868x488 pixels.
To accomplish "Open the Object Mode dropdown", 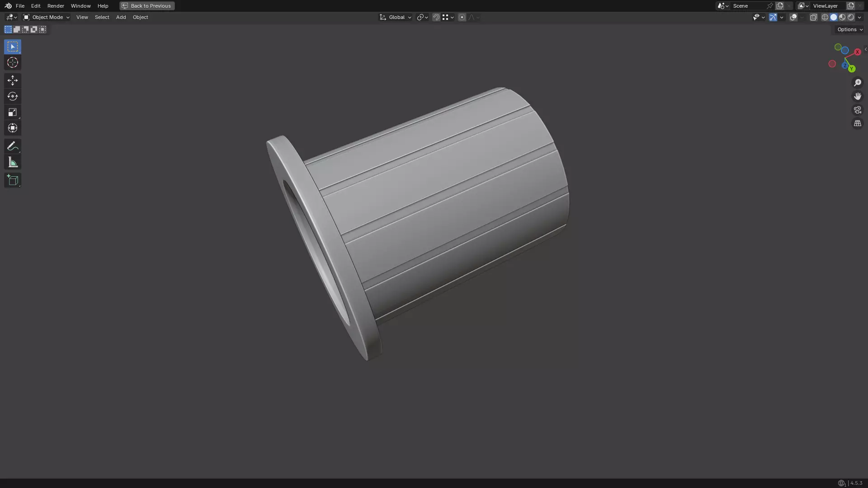I will tap(46, 17).
